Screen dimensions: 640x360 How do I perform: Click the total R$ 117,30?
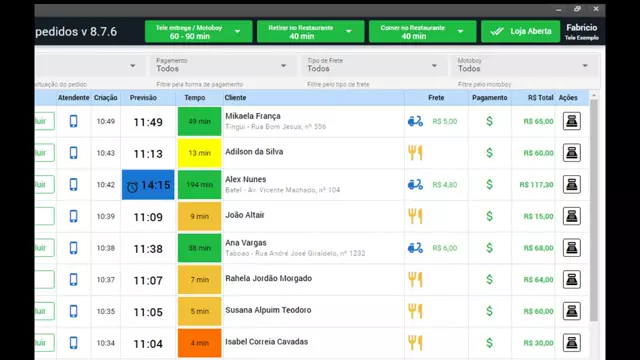tap(536, 184)
